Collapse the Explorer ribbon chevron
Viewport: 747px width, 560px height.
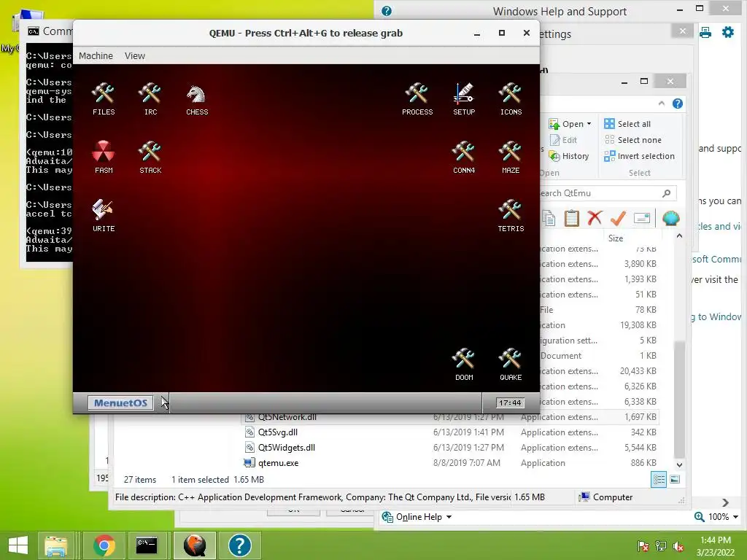pyautogui.click(x=661, y=104)
